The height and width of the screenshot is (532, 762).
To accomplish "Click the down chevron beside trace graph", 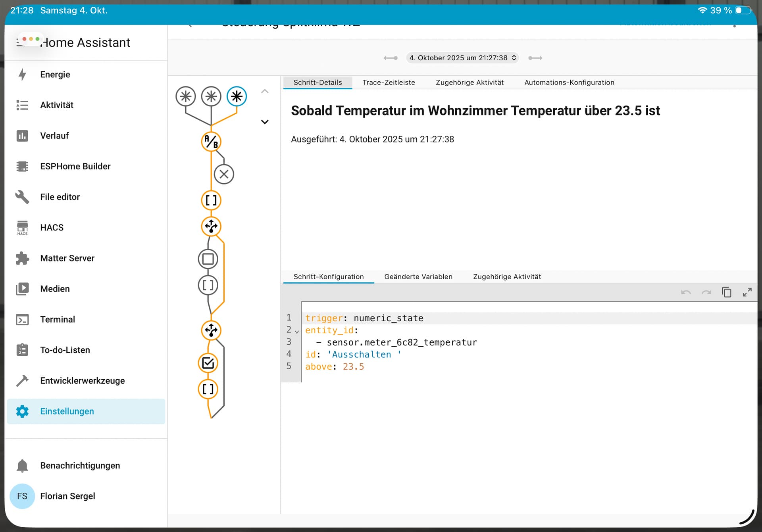I will tap(265, 122).
